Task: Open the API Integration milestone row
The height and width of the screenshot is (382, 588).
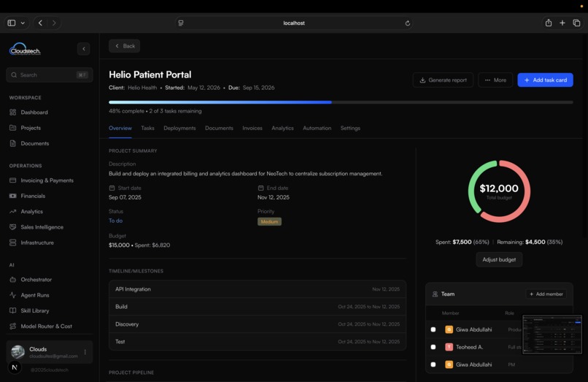Action: (x=258, y=289)
